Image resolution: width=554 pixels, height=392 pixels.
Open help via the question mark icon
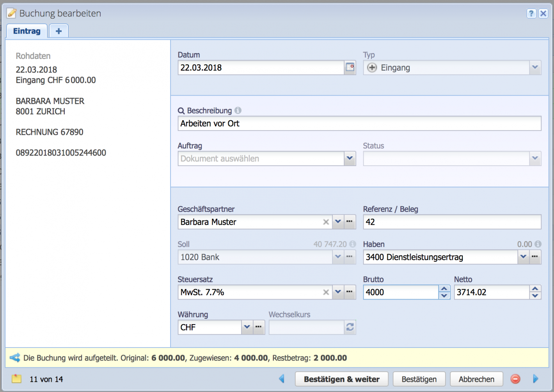coord(531,13)
